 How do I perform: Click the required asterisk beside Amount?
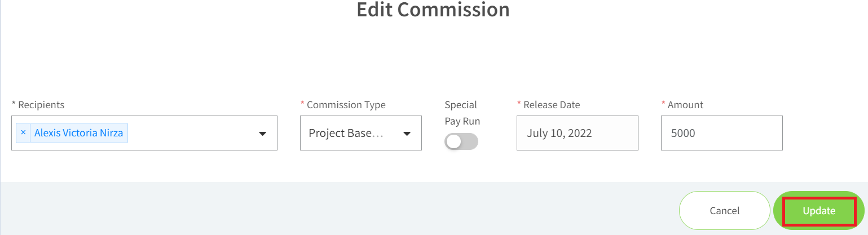pos(663,104)
